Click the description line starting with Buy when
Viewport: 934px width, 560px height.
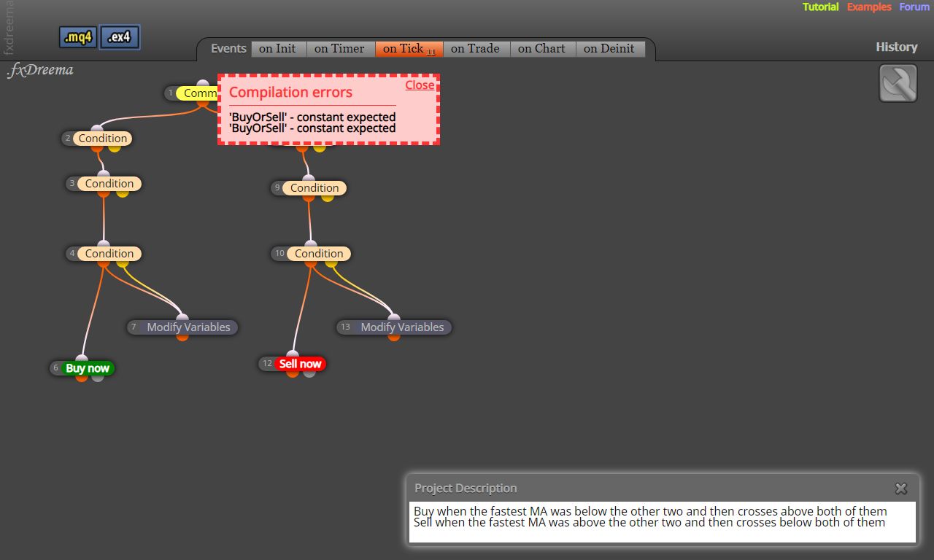[650, 511]
